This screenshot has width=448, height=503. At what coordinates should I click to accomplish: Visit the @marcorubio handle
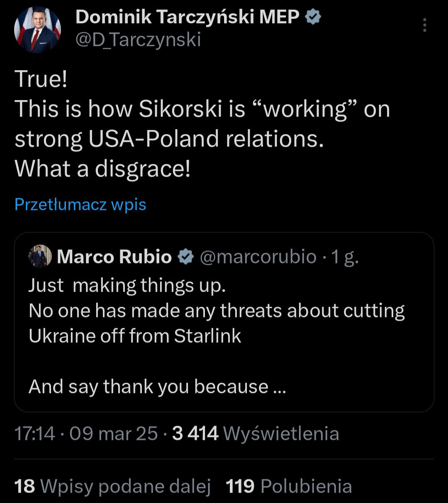click(258, 257)
